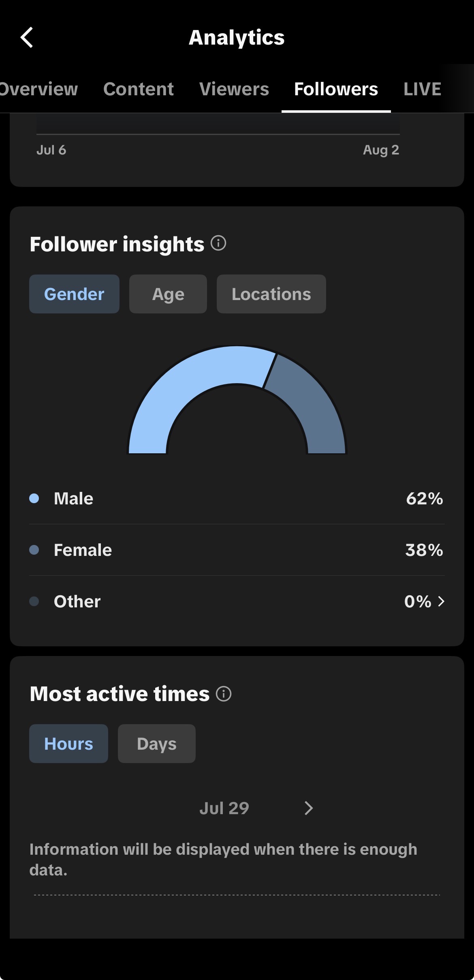This screenshot has height=980, width=474.
Task: Click the light blue Male legend dot
Action: 34,498
